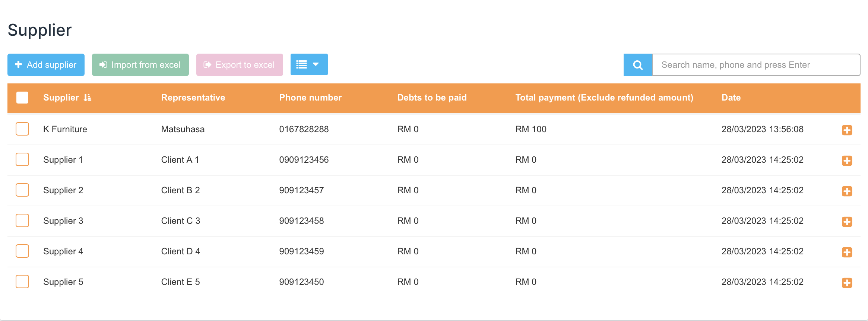Expand K Furniture row with plus icon
This screenshot has height=321, width=868.
point(847,130)
